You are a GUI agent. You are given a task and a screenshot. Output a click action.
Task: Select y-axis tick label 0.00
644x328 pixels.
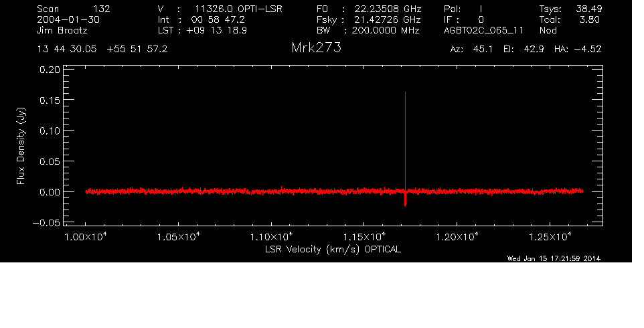coord(50,191)
